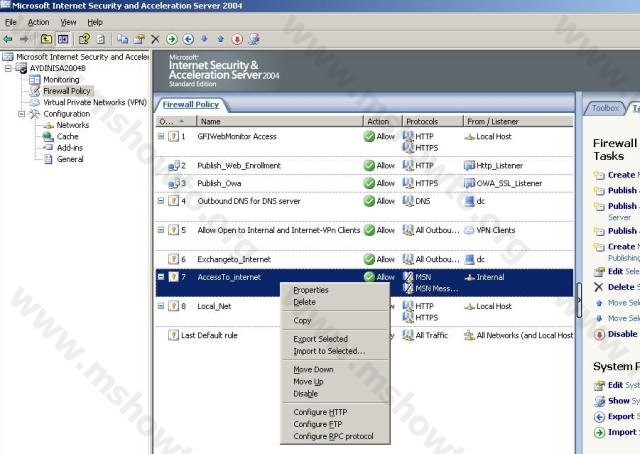Click the rule icon of GFIWebMonitor Access
The image size is (640, 454).
click(173, 136)
